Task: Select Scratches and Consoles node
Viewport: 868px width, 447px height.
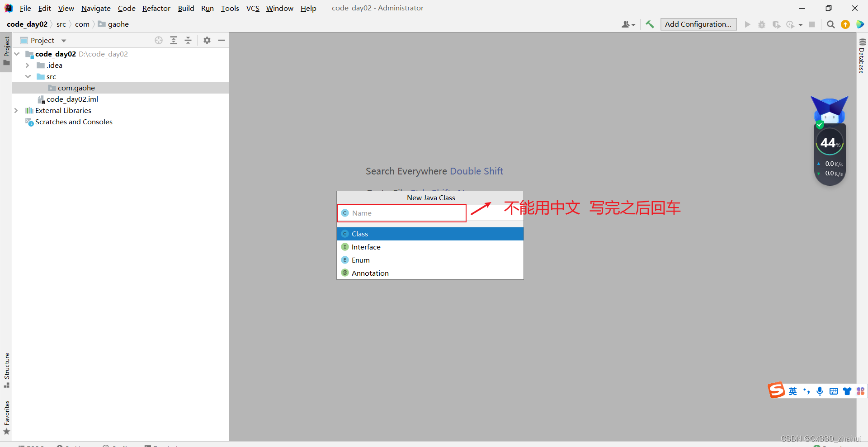Action: click(x=74, y=122)
